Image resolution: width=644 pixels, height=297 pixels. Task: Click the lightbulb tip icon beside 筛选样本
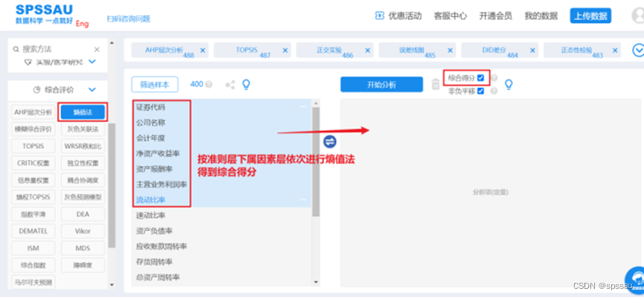tap(246, 84)
